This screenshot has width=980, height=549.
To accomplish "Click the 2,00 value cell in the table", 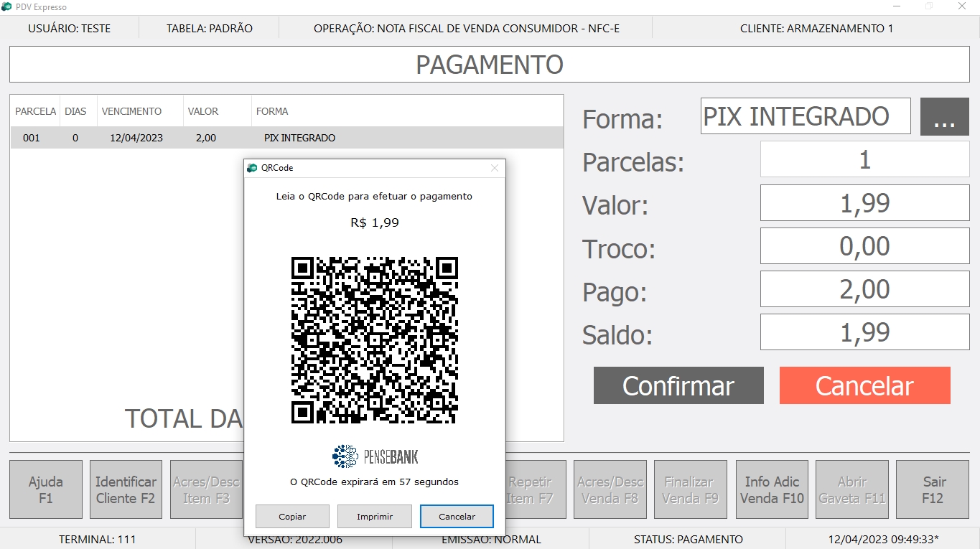I will click(x=205, y=138).
